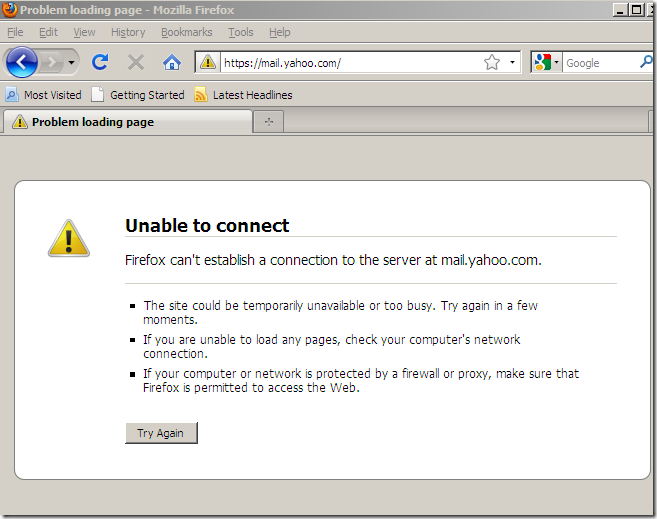This screenshot has width=657, height=519.
Task: Go to Home page via house icon
Action: coord(172,63)
